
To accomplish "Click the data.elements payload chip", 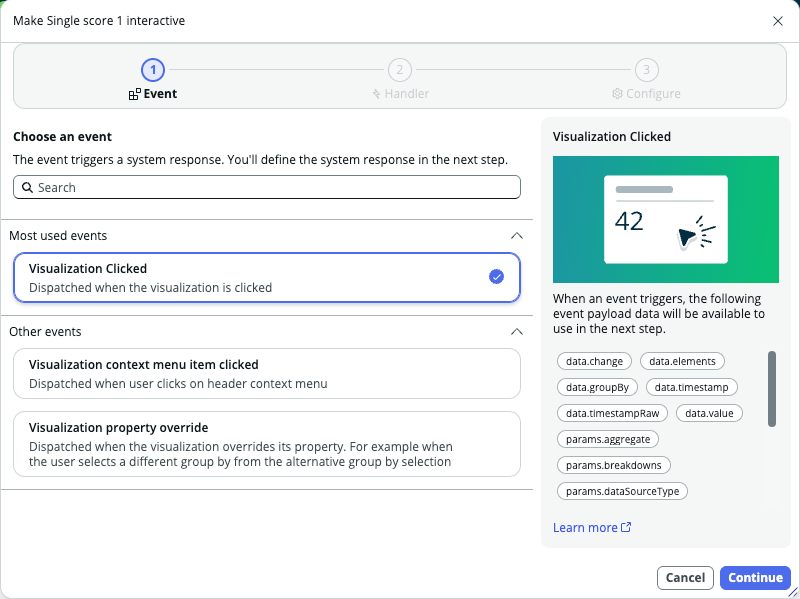I will [x=682, y=361].
